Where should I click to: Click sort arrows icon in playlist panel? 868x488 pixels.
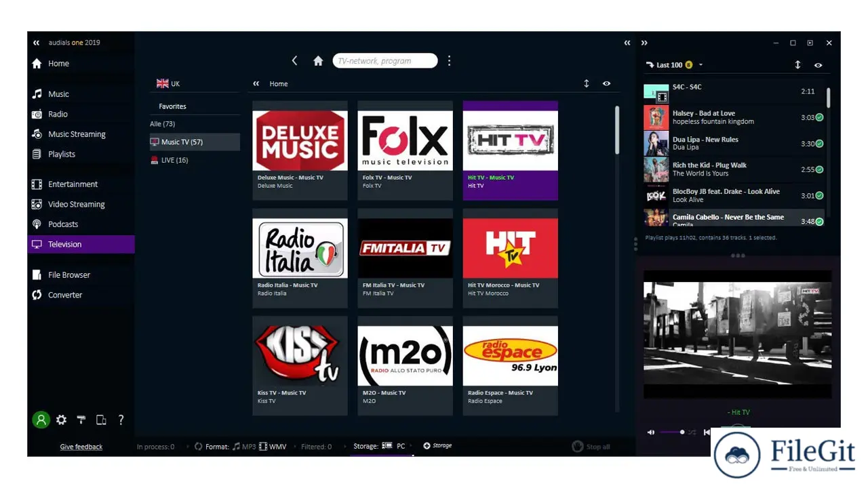797,65
